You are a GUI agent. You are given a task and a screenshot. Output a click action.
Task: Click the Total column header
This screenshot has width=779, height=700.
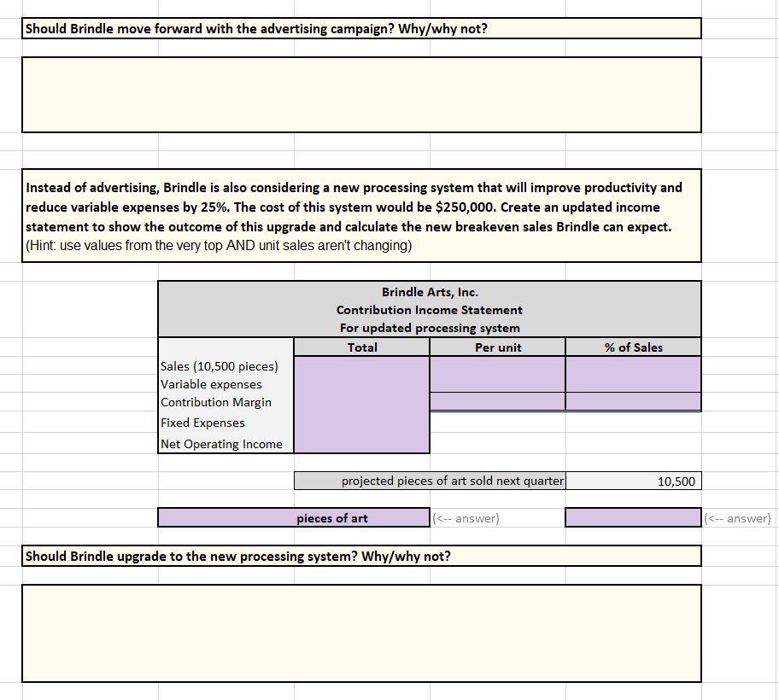click(x=362, y=347)
